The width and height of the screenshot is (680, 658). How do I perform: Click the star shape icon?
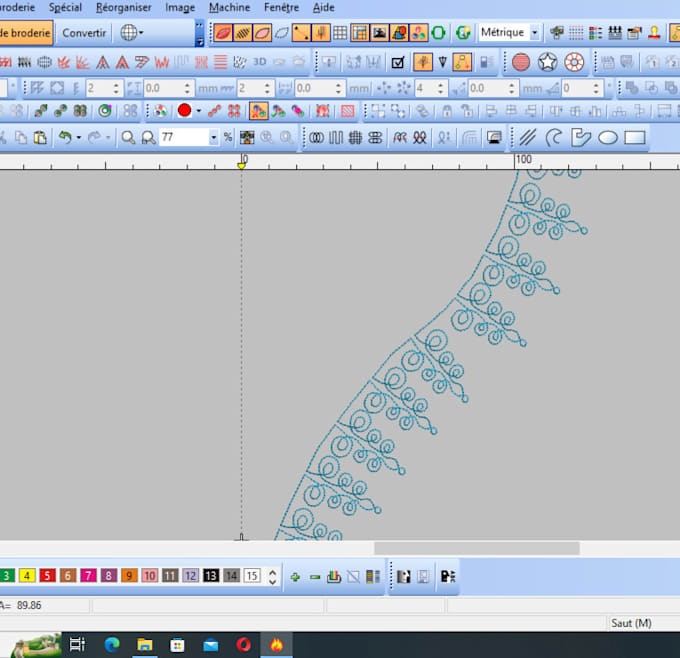pyautogui.click(x=547, y=62)
